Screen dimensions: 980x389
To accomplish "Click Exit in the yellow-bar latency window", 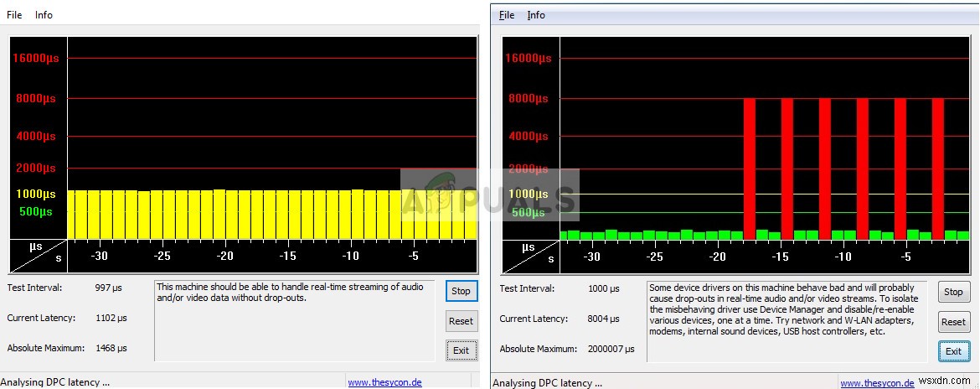I will click(461, 350).
